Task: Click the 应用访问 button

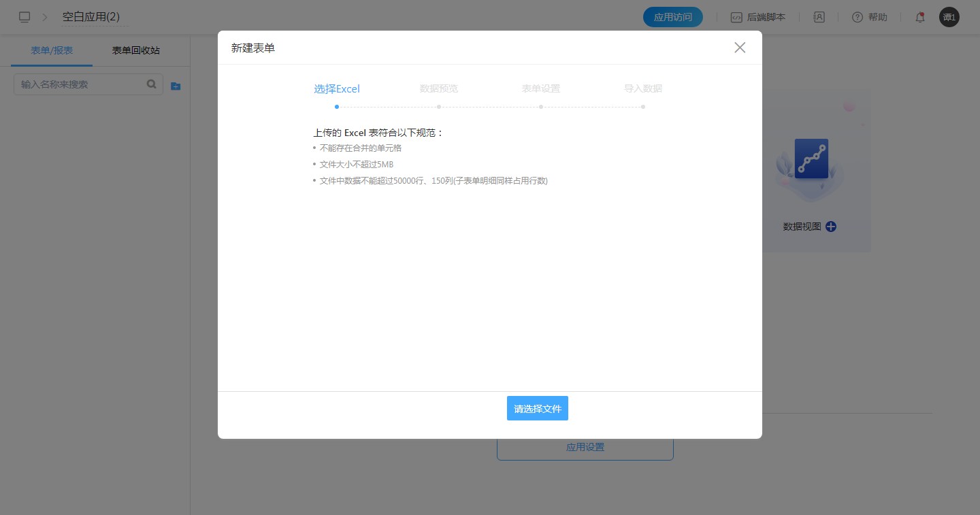Action: (672, 17)
